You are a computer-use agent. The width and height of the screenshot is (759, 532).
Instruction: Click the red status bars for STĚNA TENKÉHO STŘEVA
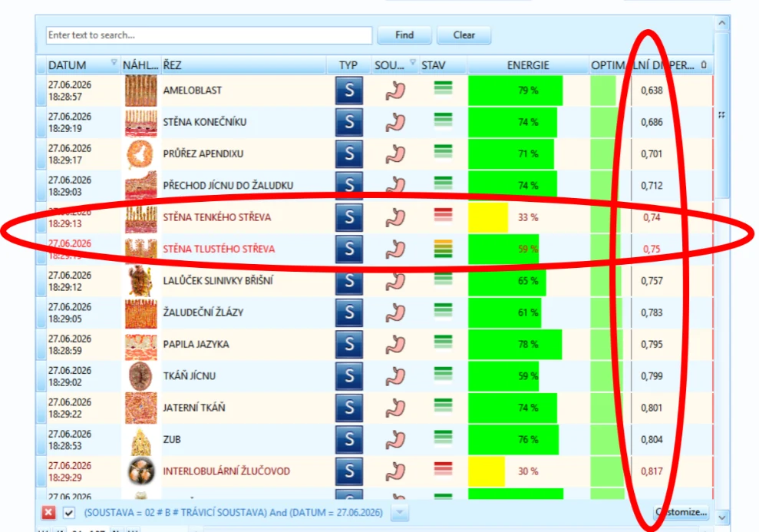(x=443, y=214)
